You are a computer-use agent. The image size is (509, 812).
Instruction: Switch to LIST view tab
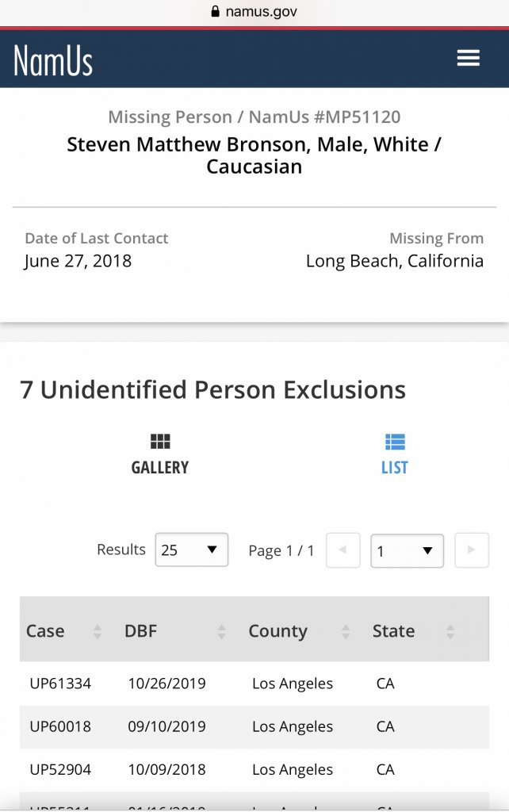[x=394, y=467]
